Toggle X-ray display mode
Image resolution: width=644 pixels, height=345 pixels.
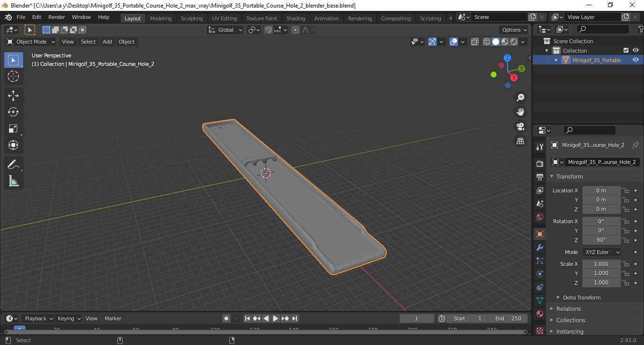[475, 42]
